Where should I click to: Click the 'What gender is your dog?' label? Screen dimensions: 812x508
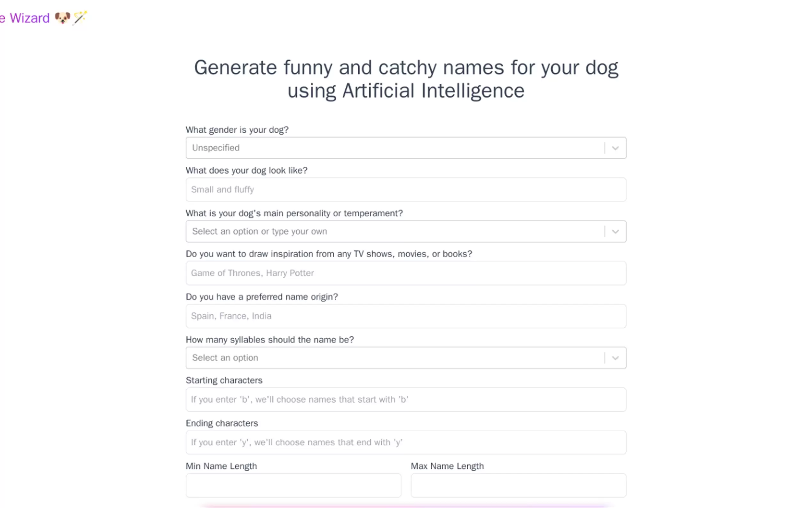click(237, 130)
